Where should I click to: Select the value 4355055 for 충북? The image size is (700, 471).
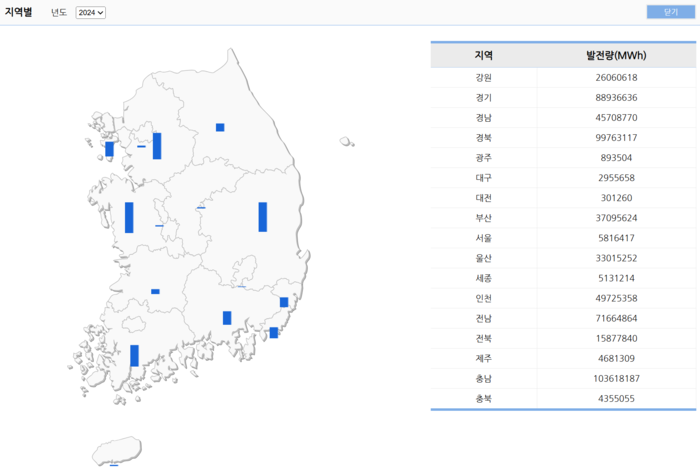pyautogui.click(x=616, y=399)
